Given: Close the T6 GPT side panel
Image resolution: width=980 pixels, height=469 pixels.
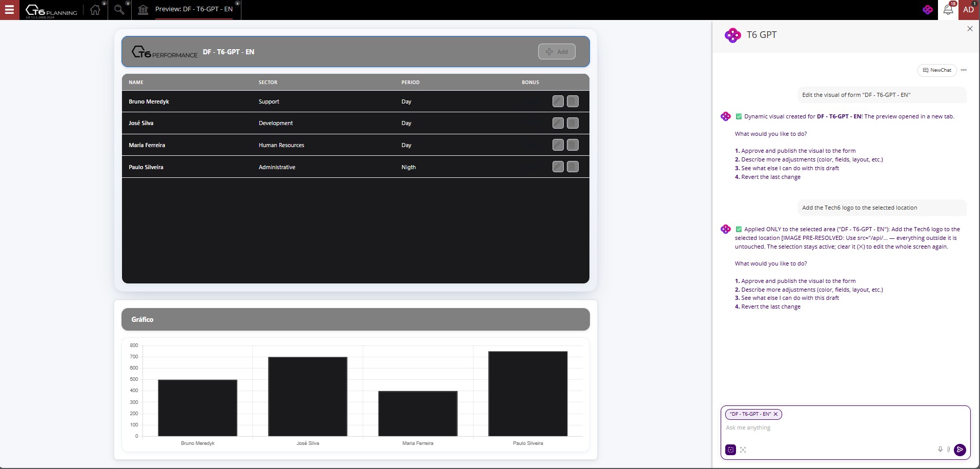Looking at the screenshot, I should click(x=970, y=29).
